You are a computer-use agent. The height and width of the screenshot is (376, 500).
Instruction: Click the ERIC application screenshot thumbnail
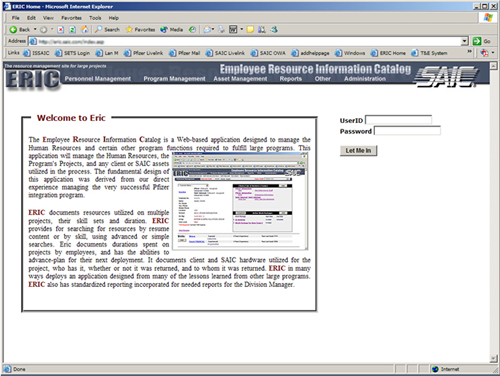click(239, 201)
